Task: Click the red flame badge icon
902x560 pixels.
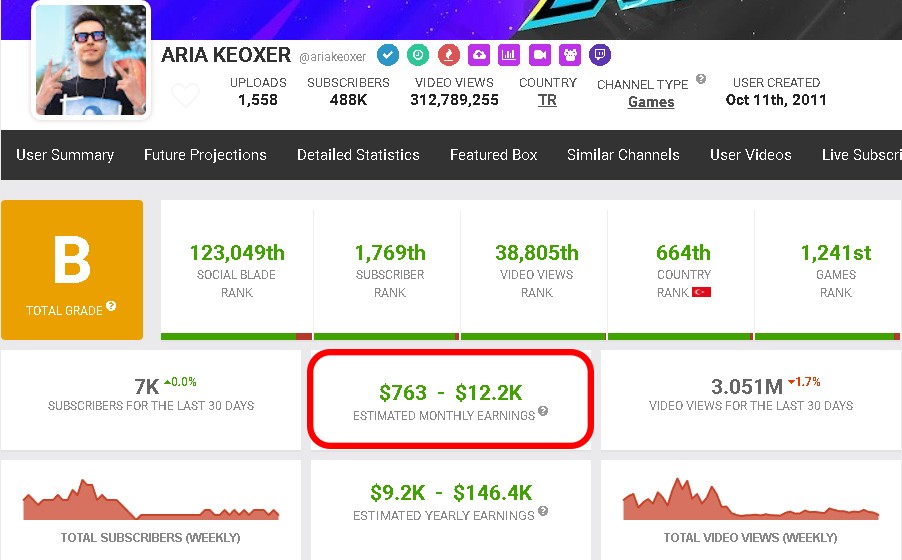Action: (449, 55)
